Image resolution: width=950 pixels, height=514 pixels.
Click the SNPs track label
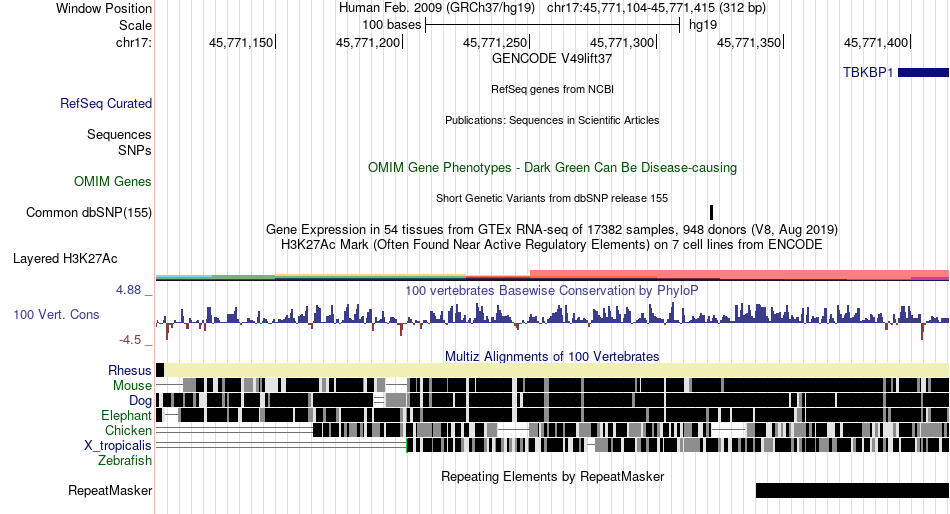tap(135, 150)
